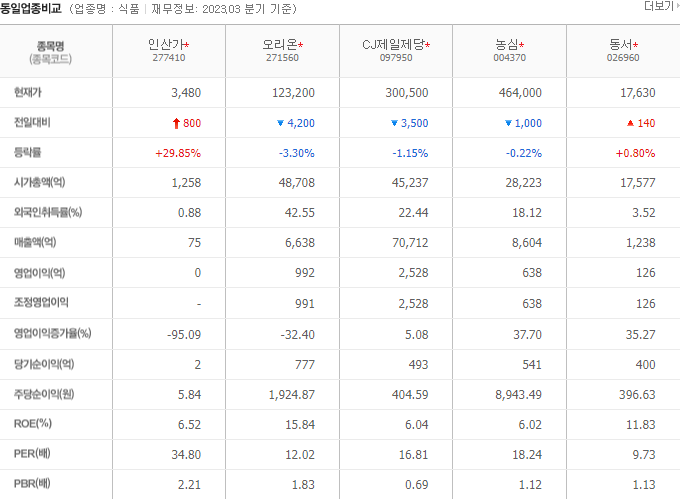The height and width of the screenshot is (500, 680).
Task: Click EPS value 8,943.49
Action: coord(518,395)
